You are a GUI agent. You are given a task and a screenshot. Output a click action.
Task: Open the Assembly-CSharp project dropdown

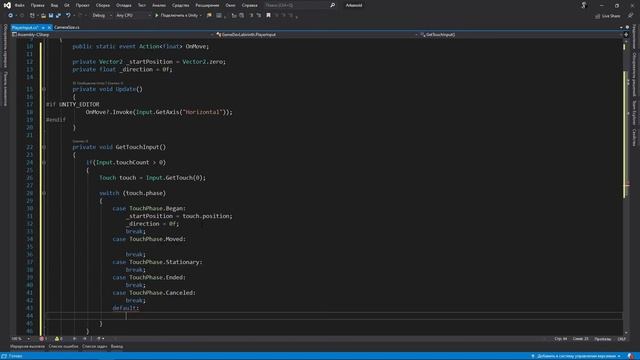click(112, 35)
